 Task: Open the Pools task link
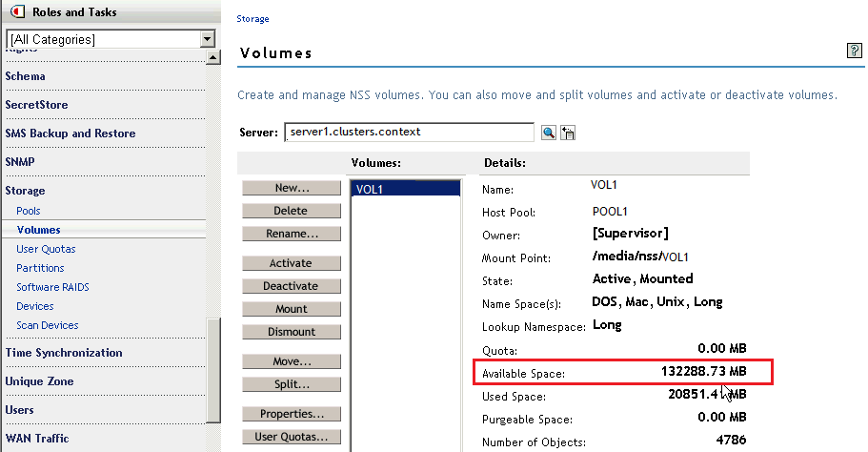[29, 211]
